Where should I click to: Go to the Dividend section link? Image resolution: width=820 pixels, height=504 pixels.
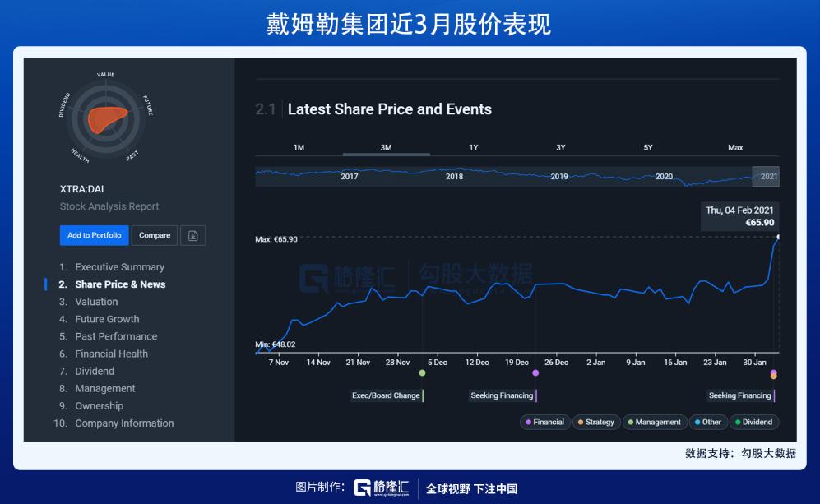tap(94, 371)
